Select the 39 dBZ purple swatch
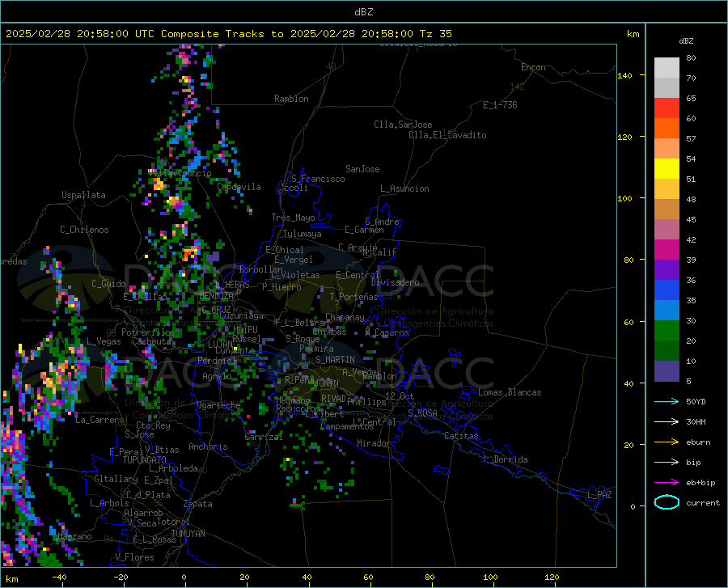Image resolution: width=728 pixels, height=588 pixels. click(667, 270)
